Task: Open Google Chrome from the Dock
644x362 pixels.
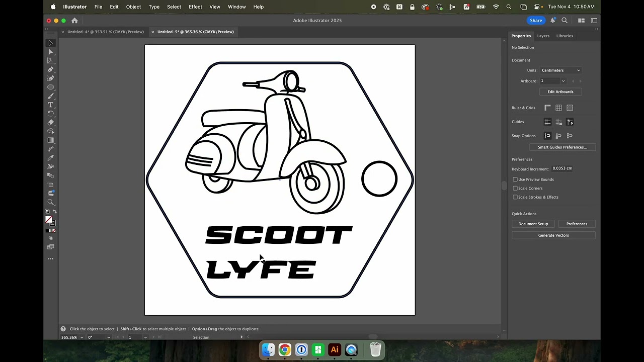Action: click(285, 349)
